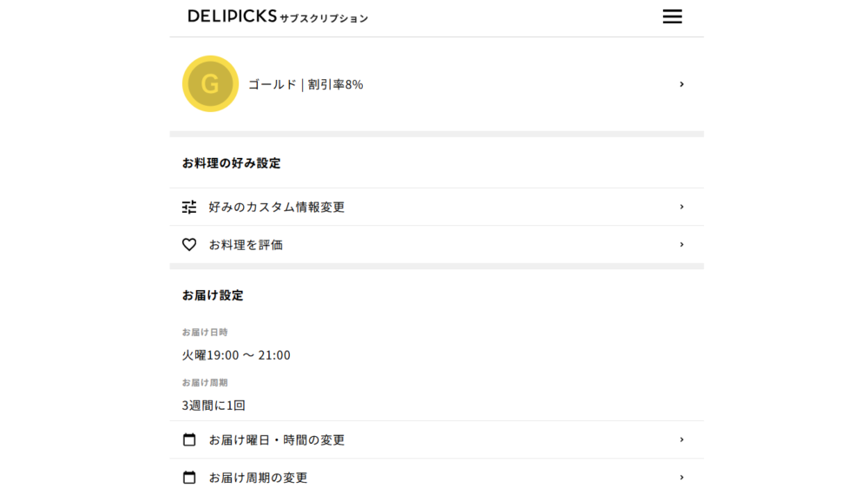Open 好みのカスタム情報変更
Image resolution: width=868 pixels, height=489 pixels.
point(437,207)
